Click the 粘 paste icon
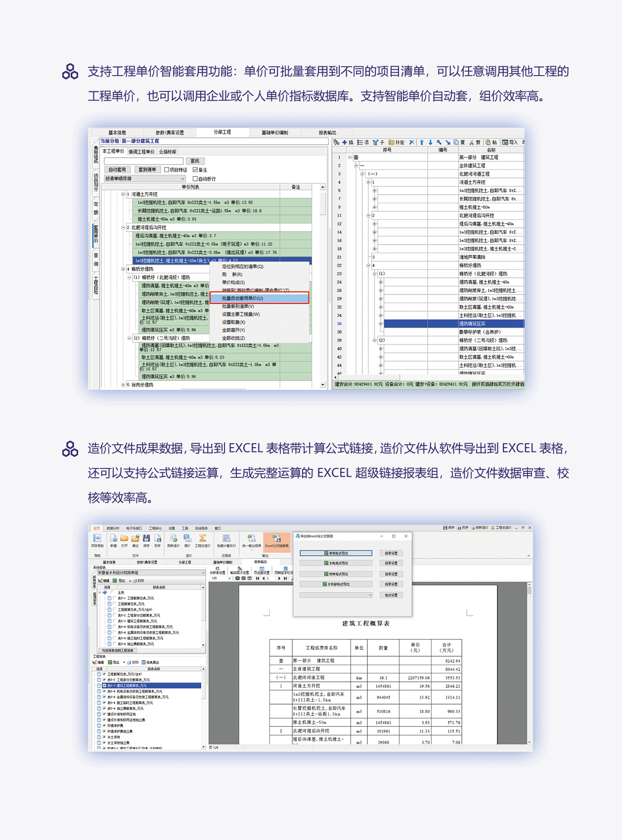This screenshot has width=622, height=840. 488,142
